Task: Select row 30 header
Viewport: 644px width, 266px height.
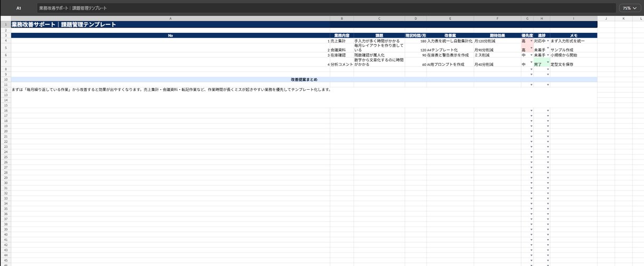Action: point(5,183)
